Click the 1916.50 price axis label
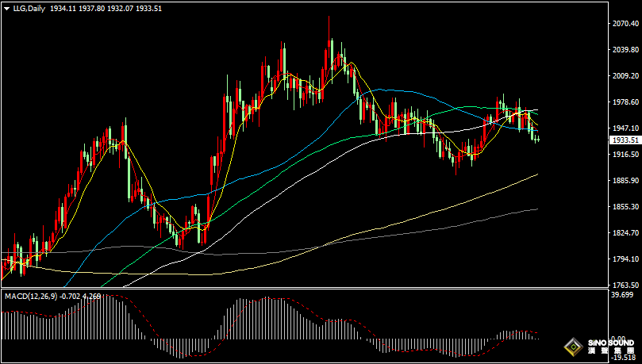This screenshot has width=642, height=364. [625, 155]
